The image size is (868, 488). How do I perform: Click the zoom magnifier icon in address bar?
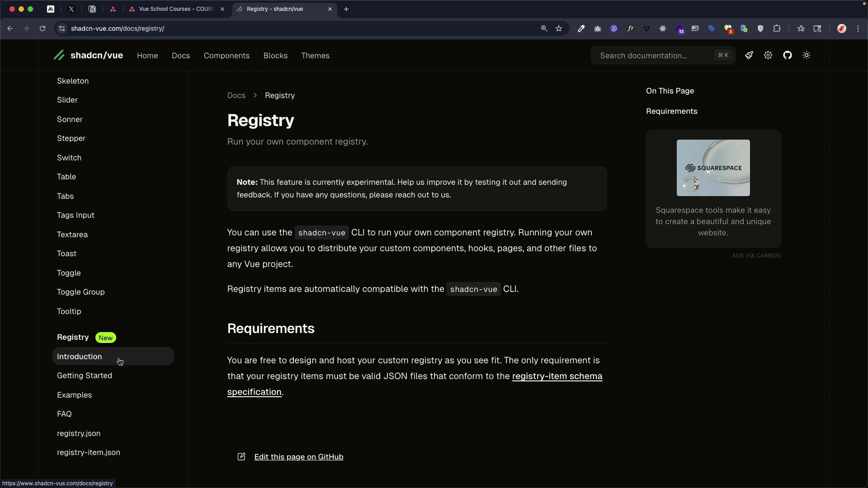coord(544,28)
